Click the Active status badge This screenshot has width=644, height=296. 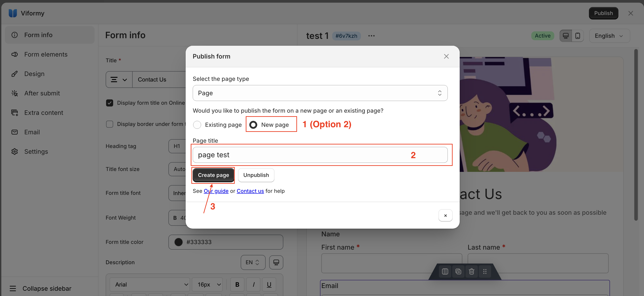tap(543, 36)
